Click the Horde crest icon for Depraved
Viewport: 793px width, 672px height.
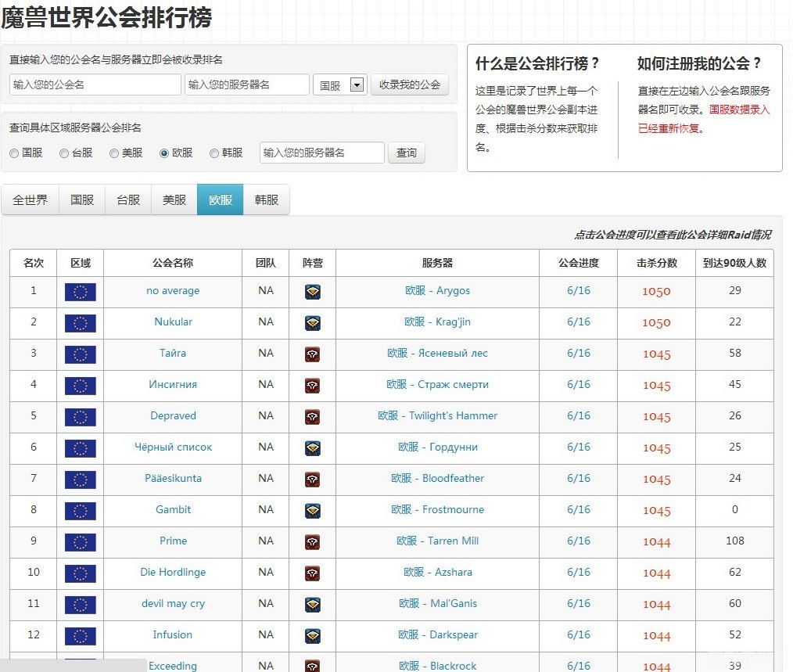tap(313, 417)
